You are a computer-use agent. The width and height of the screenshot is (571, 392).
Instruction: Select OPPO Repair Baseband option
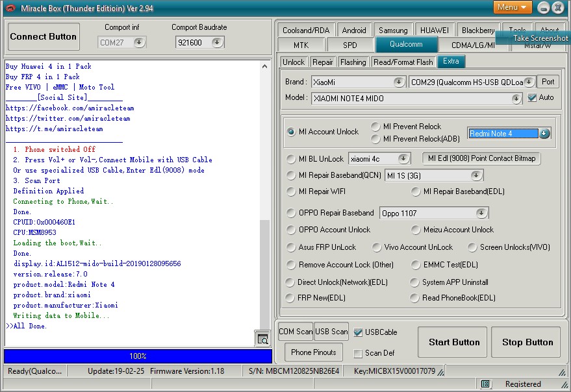290,213
